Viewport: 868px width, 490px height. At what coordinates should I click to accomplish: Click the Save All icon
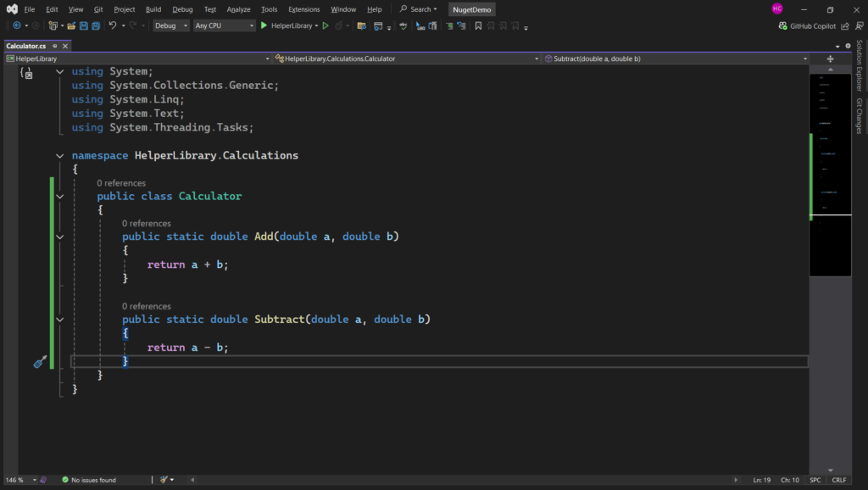(x=96, y=25)
